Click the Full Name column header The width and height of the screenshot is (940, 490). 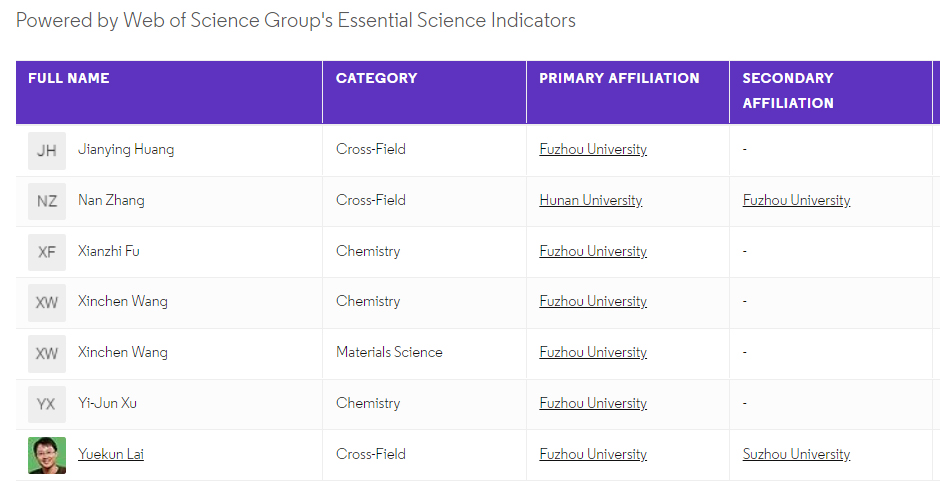click(x=69, y=78)
